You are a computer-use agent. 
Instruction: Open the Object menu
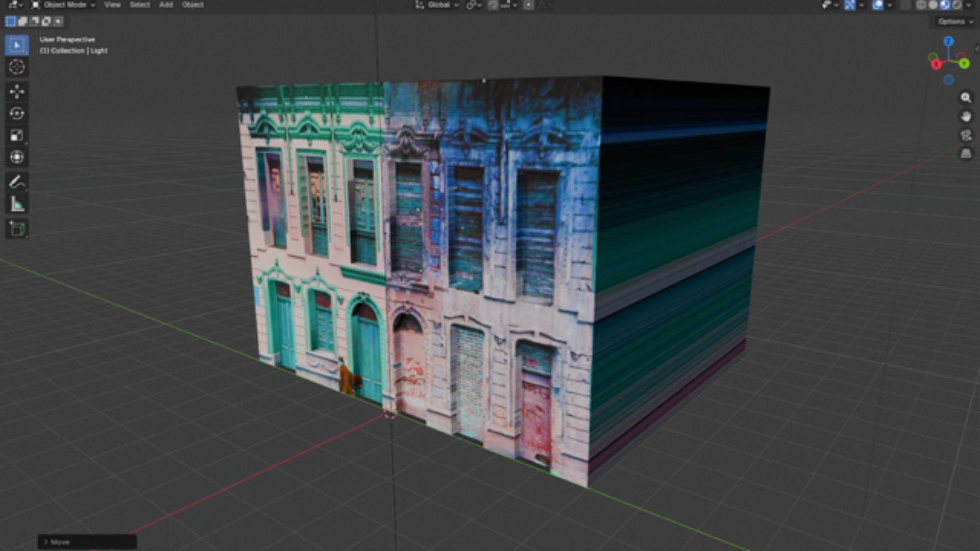pyautogui.click(x=193, y=5)
